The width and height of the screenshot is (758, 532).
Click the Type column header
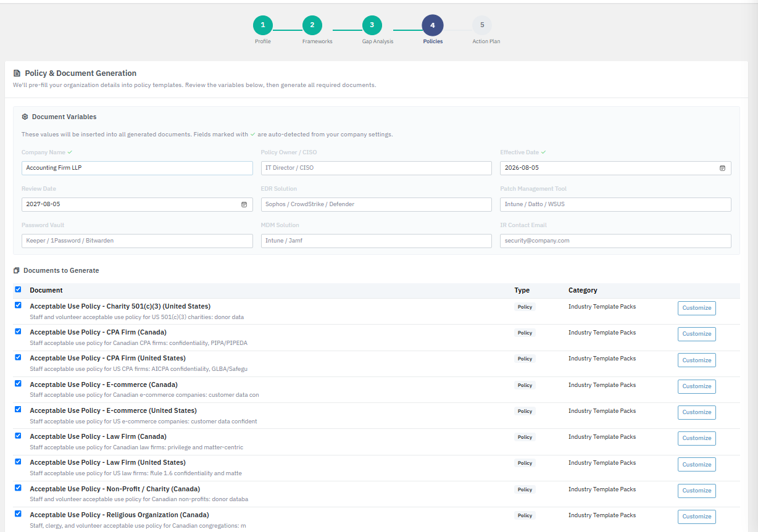pos(522,290)
